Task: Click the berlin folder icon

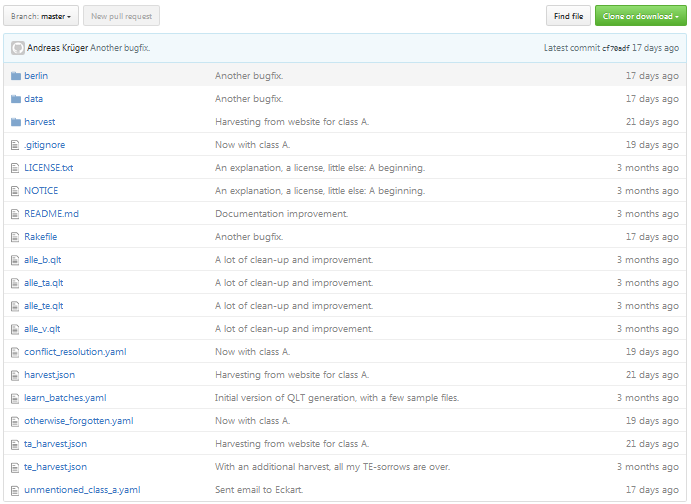Action: 16,76
